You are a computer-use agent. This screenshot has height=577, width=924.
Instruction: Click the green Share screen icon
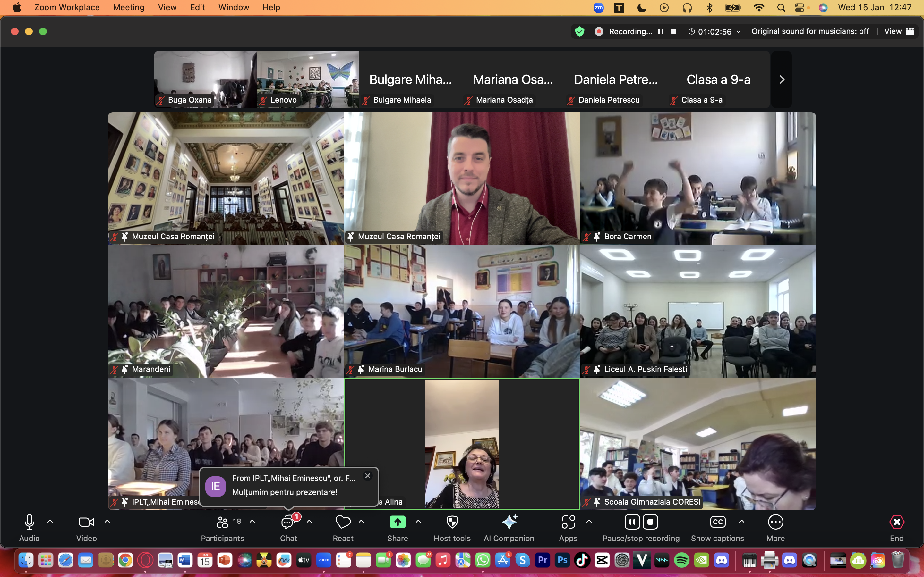(x=398, y=522)
